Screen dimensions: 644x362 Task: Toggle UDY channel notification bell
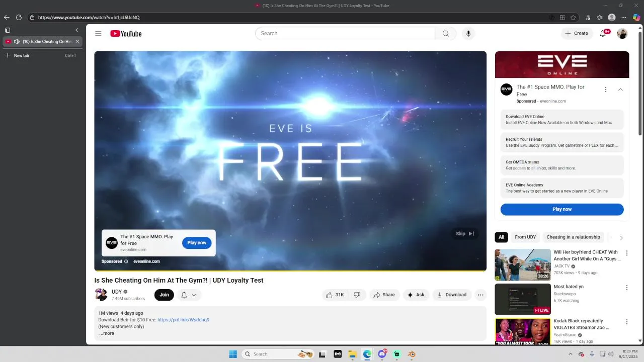184,295
